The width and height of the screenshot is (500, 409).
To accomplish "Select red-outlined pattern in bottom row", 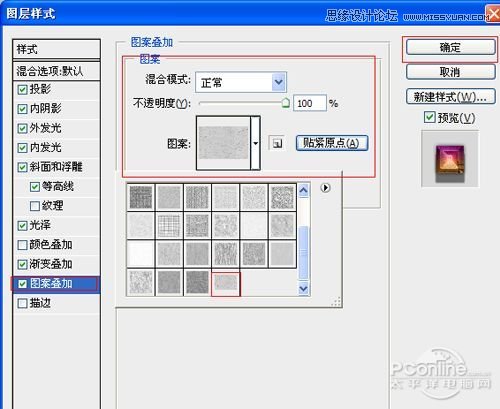I will coord(226,284).
